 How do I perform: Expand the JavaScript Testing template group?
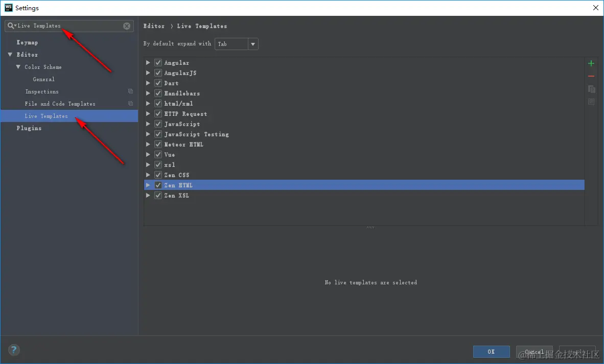(148, 134)
